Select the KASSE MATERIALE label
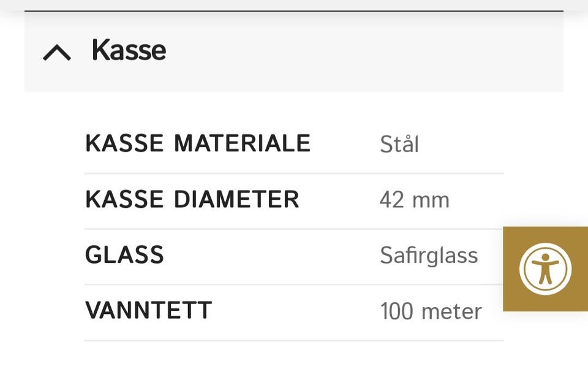 [x=198, y=143]
